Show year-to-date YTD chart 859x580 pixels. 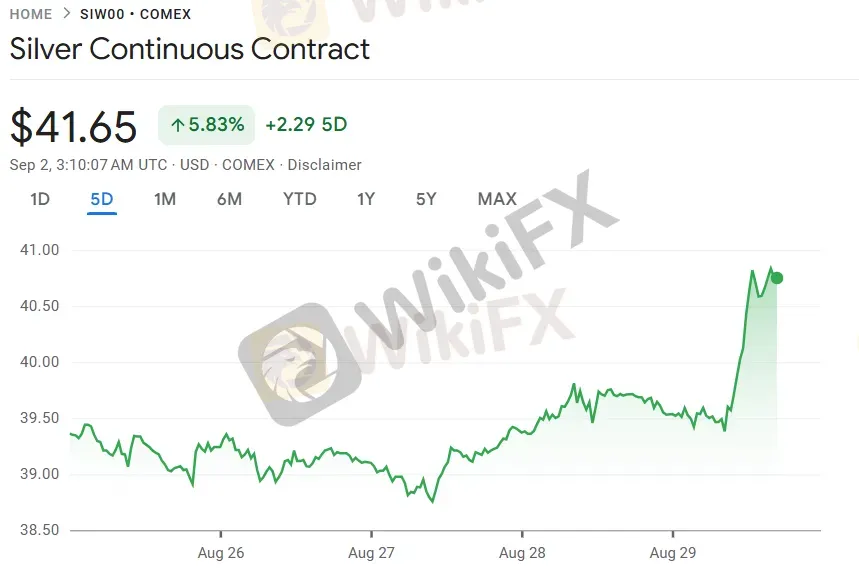click(x=300, y=199)
